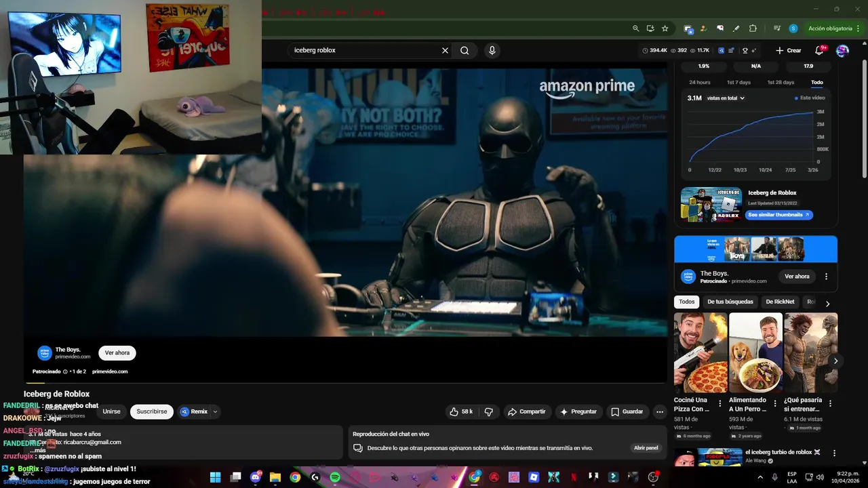Screen dimensions: 868x488
Task: Click the Acción obligatoria button
Action: [x=830, y=28]
